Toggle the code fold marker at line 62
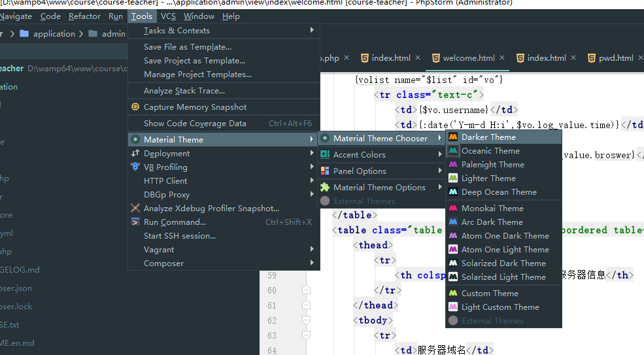644x355 pixels. coord(306,320)
